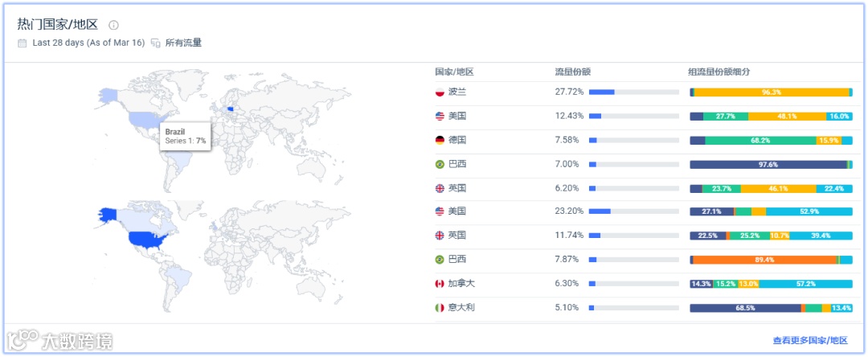Click the 加拿大 country name

461,284
